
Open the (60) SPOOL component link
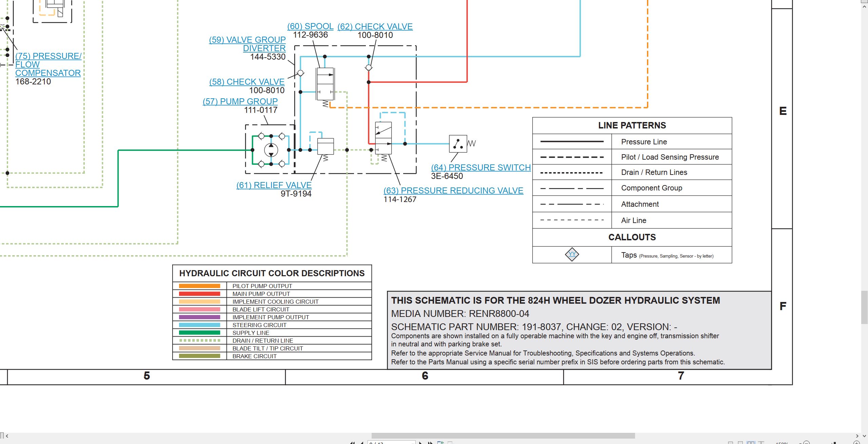(310, 26)
